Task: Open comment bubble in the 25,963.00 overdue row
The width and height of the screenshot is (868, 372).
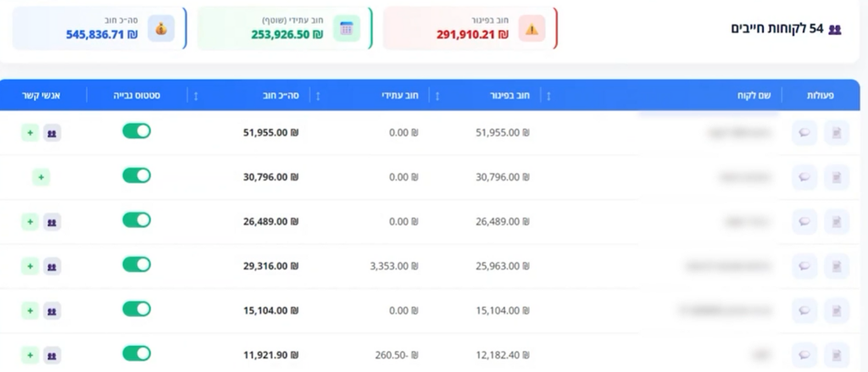Action: point(804,266)
